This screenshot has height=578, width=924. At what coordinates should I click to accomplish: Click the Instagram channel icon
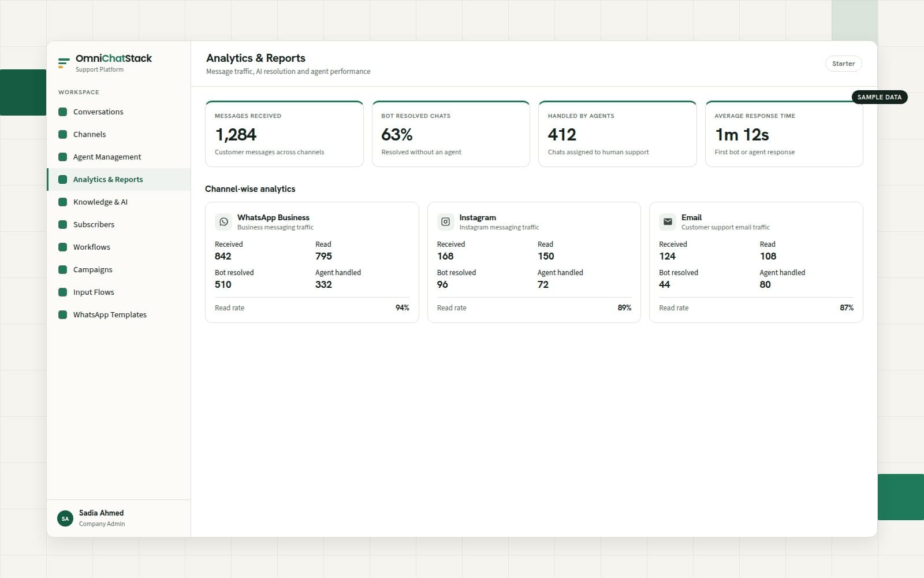pos(446,222)
